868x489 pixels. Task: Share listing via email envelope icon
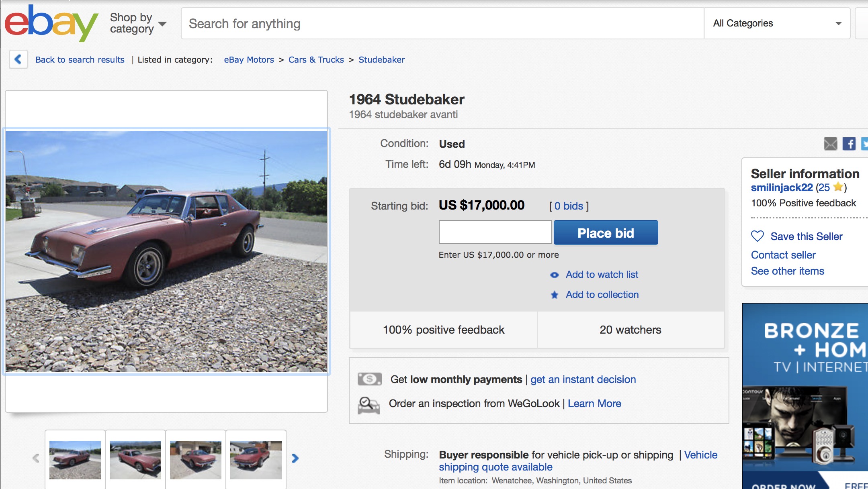pyautogui.click(x=830, y=144)
